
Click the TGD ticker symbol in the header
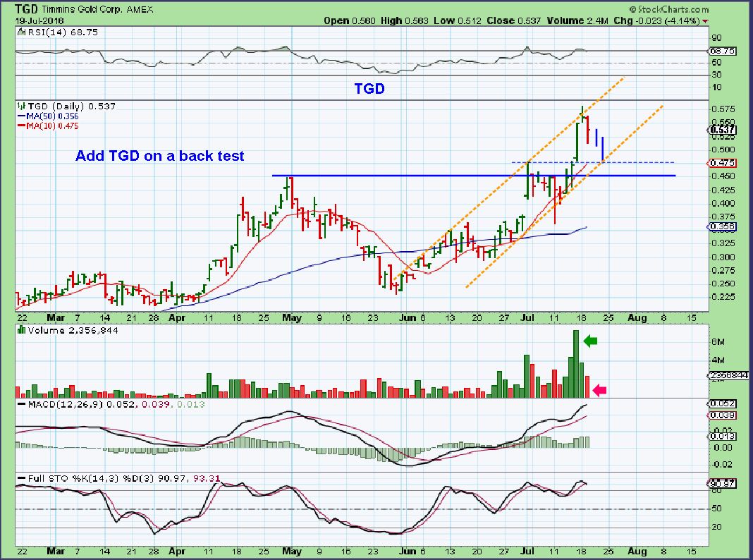(26, 9)
